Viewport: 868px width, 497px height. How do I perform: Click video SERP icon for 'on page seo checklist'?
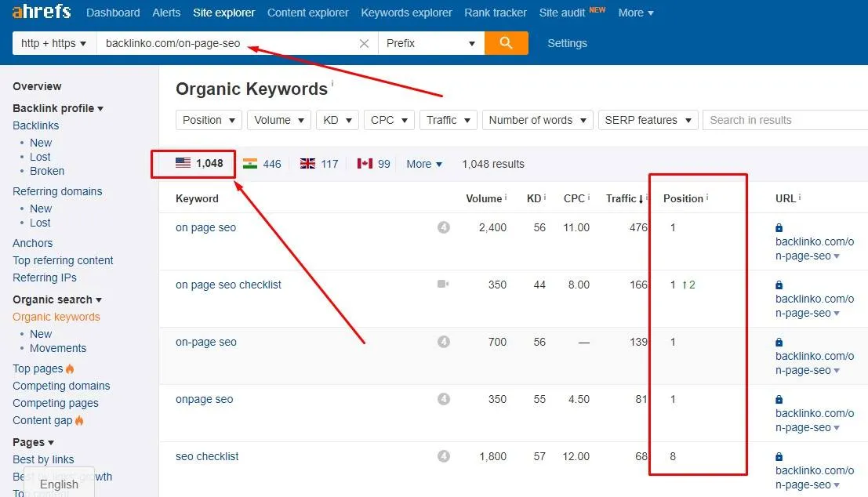pyautogui.click(x=443, y=284)
